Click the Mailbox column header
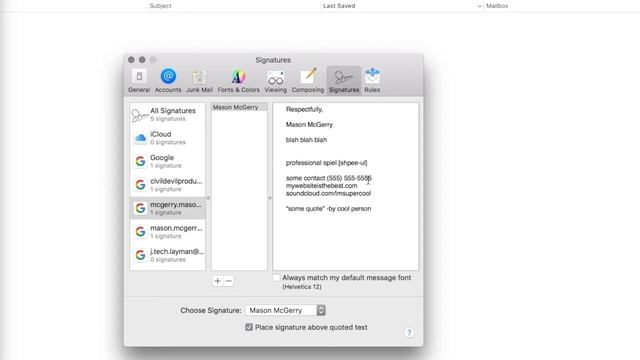The width and height of the screenshot is (640, 360). pyautogui.click(x=497, y=6)
